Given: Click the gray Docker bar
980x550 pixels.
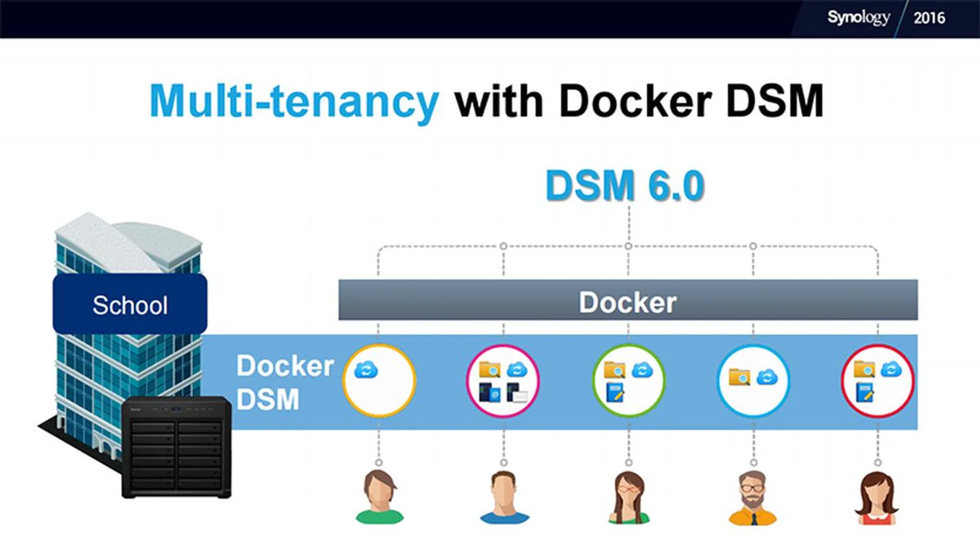Looking at the screenshot, I should [628, 301].
